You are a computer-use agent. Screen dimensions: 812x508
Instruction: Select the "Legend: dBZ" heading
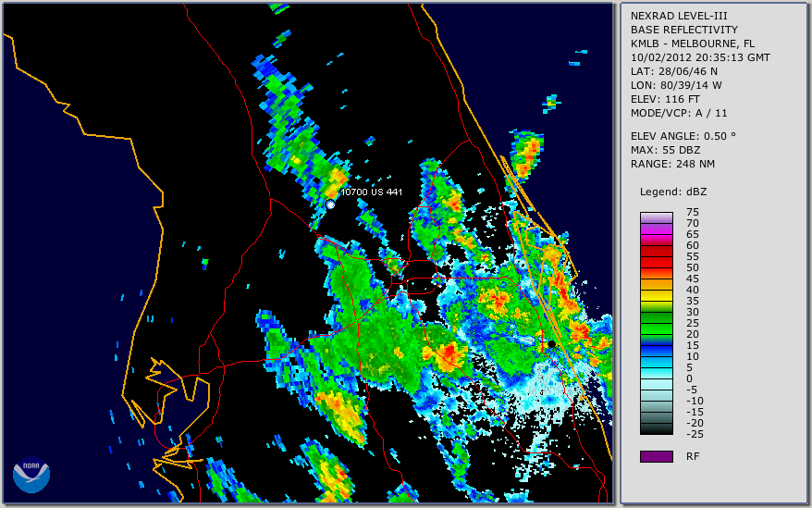coord(672,192)
